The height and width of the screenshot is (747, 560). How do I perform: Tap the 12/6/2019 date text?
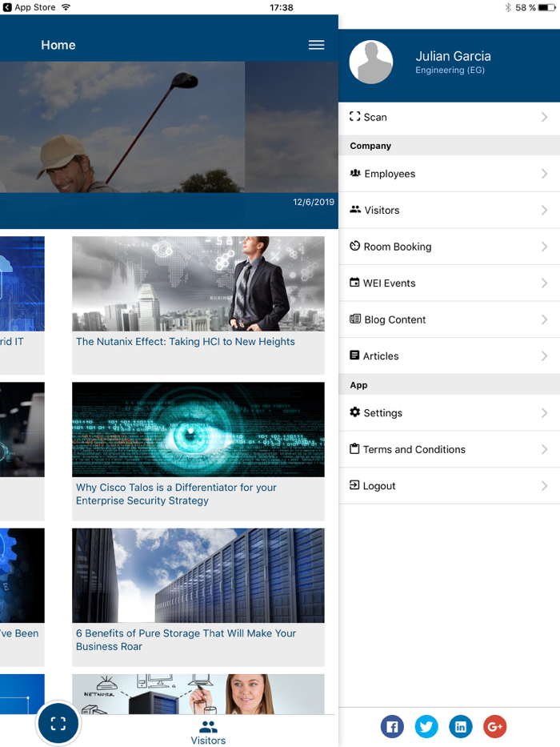coord(314,202)
